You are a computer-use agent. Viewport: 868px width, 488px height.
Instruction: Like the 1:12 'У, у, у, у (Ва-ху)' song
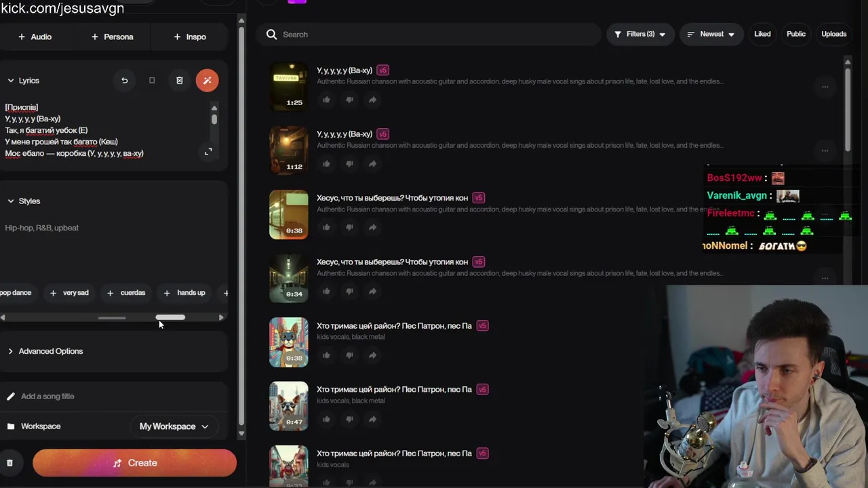(326, 163)
